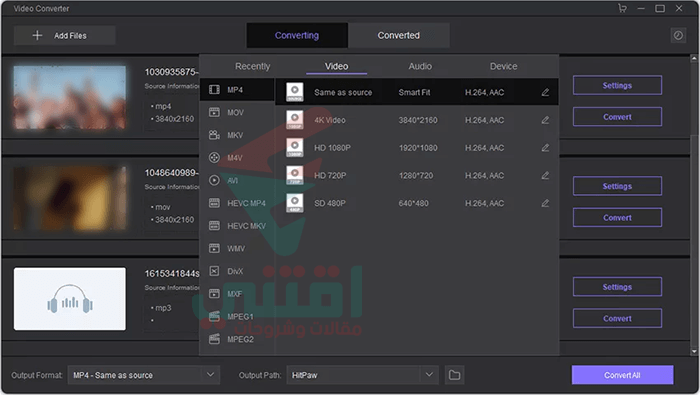Click the HEVC MKV format icon
Viewport: 700px width, 395px height.
(214, 225)
